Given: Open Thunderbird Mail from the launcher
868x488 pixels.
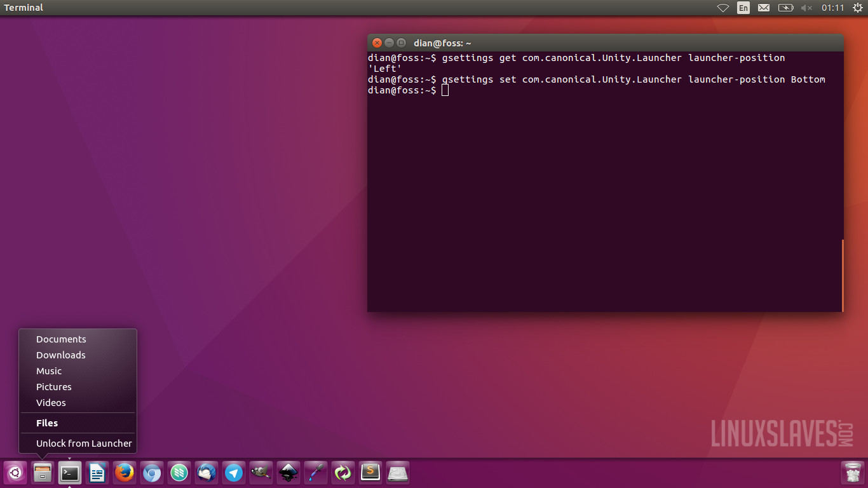Looking at the screenshot, I should pyautogui.click(x=207, y=473).
